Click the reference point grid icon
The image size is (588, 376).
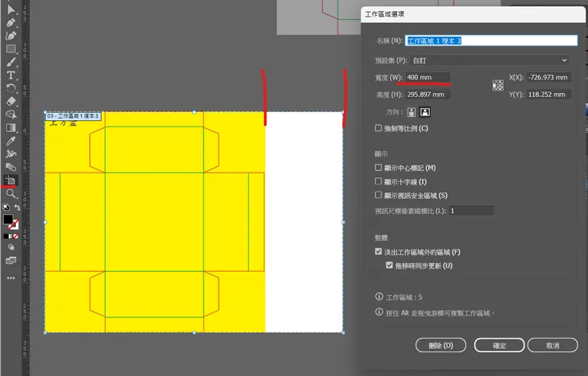coord(498,85)
